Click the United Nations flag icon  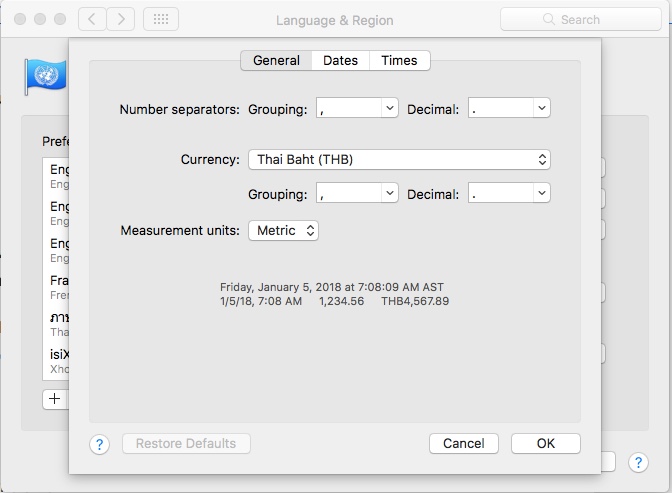46,76
